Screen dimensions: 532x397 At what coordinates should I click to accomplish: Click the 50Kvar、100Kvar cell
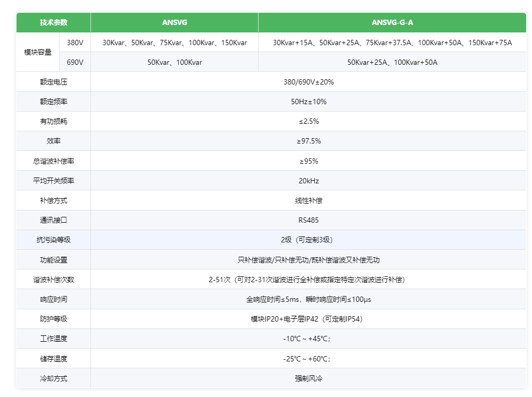click(x=174, y=62)
